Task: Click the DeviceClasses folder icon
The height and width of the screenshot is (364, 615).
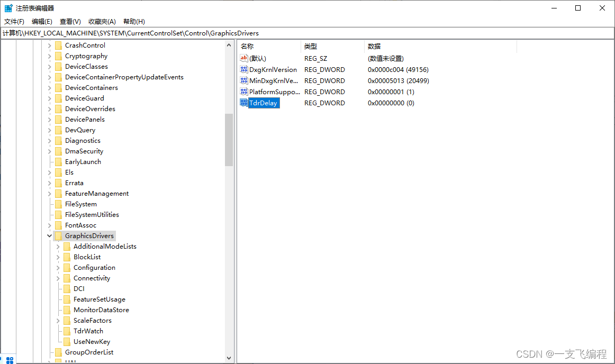Action: 58,66
